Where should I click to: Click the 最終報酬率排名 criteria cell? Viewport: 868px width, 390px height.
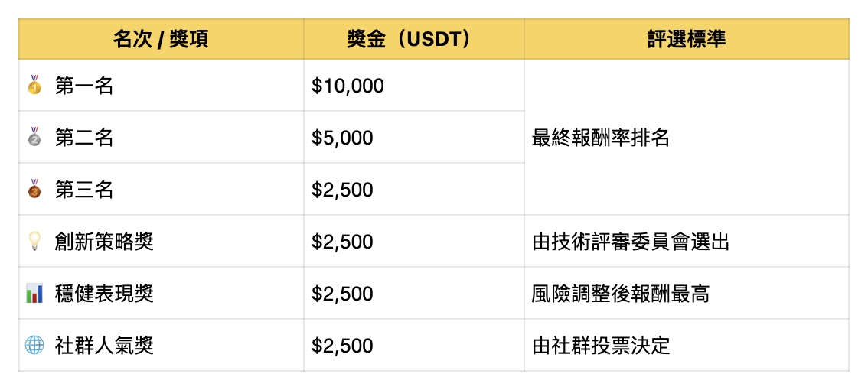[601, 138]
